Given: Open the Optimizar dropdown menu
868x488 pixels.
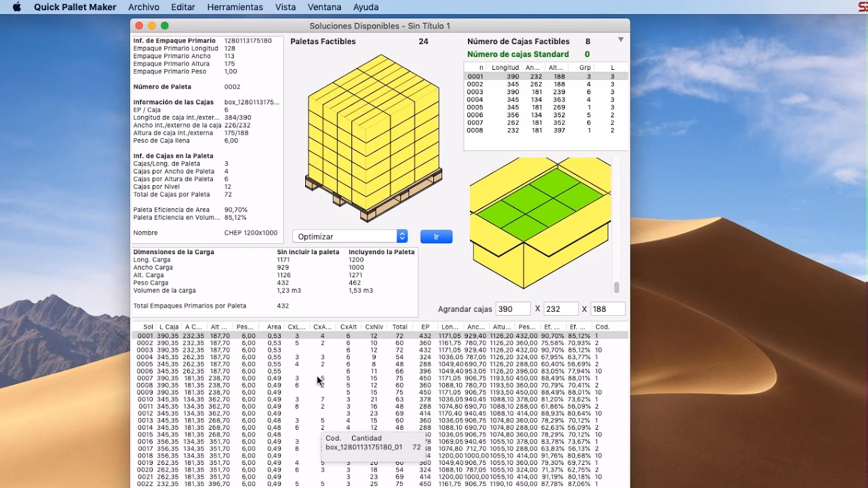Looking at the screenshot, I should 350,237.
